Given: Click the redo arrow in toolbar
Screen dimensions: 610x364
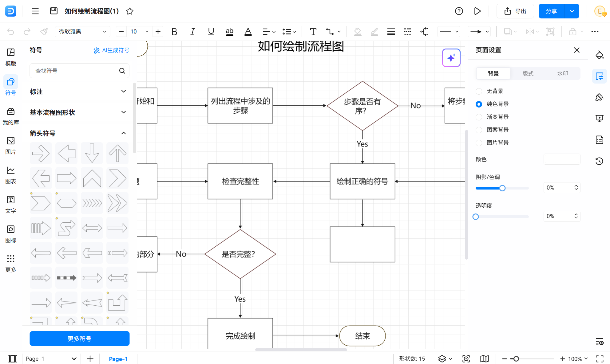Looking at the screenshot, I should pyautogui.click(x=27, y=32).
